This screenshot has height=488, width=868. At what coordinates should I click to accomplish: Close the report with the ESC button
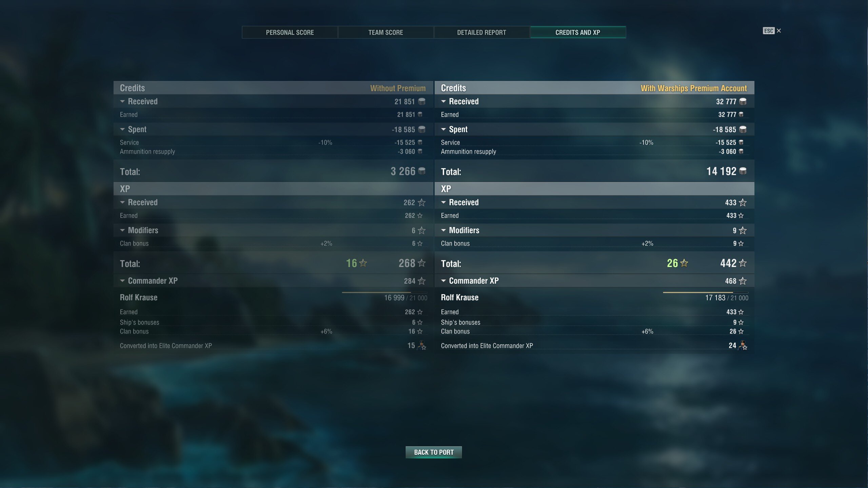coord(772,31)
